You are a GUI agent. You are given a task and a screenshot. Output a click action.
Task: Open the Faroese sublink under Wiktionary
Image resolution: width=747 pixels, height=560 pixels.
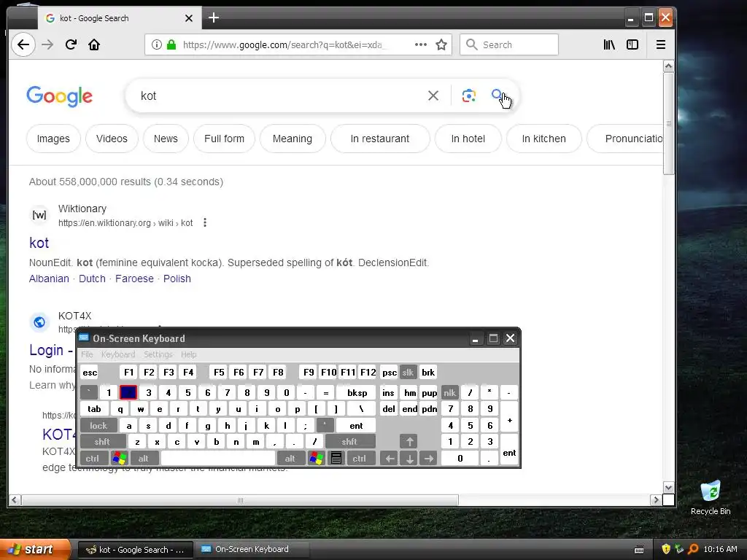(x=134, y=279)
